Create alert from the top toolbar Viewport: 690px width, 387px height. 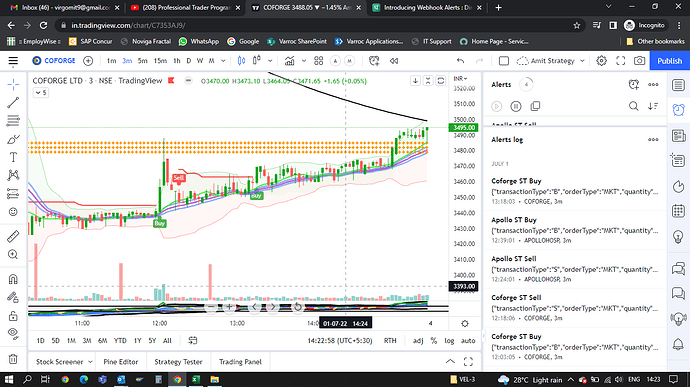coord(374,61)
